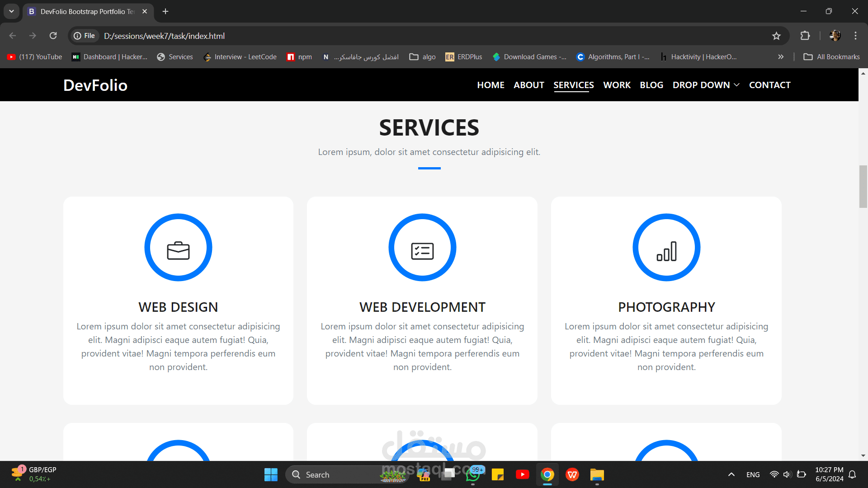Image resolution: width=868 pixels, height=488 pixels.
Task: Click the DevFolio brand link
Action: [x=95, y=85]
